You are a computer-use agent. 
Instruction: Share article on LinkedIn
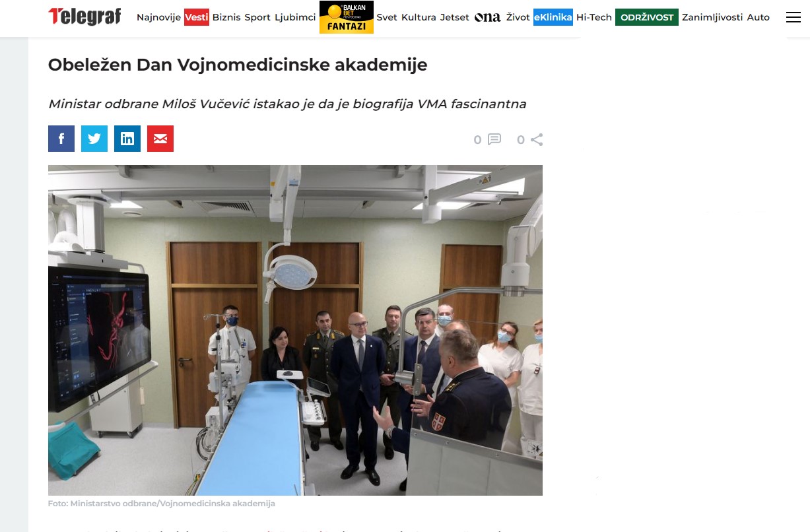127,139
